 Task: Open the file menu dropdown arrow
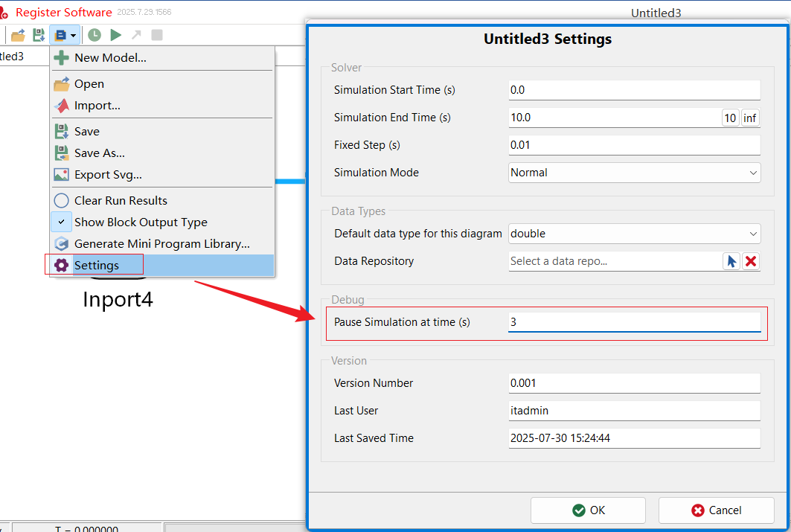[x=74, y=35]
